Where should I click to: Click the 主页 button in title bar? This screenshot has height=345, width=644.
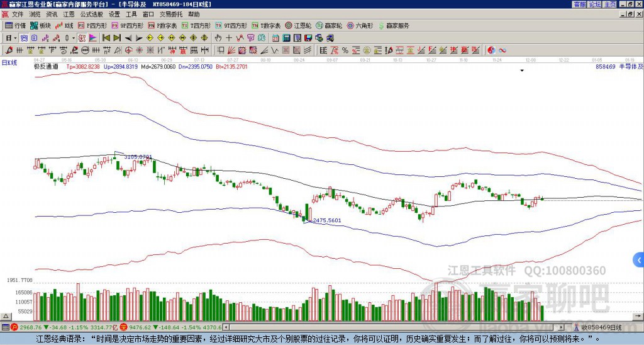pyautogui.click(x=609, y=4)
